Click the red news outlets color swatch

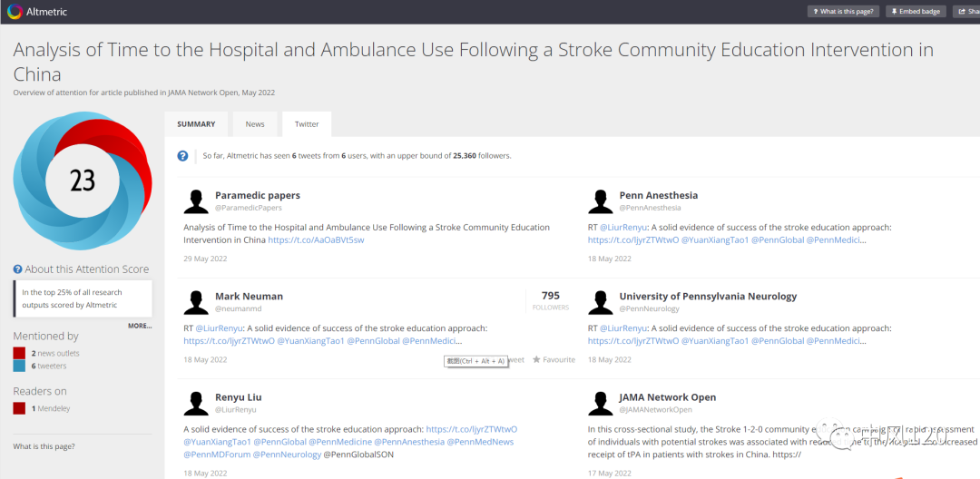[x=19, y=354]
